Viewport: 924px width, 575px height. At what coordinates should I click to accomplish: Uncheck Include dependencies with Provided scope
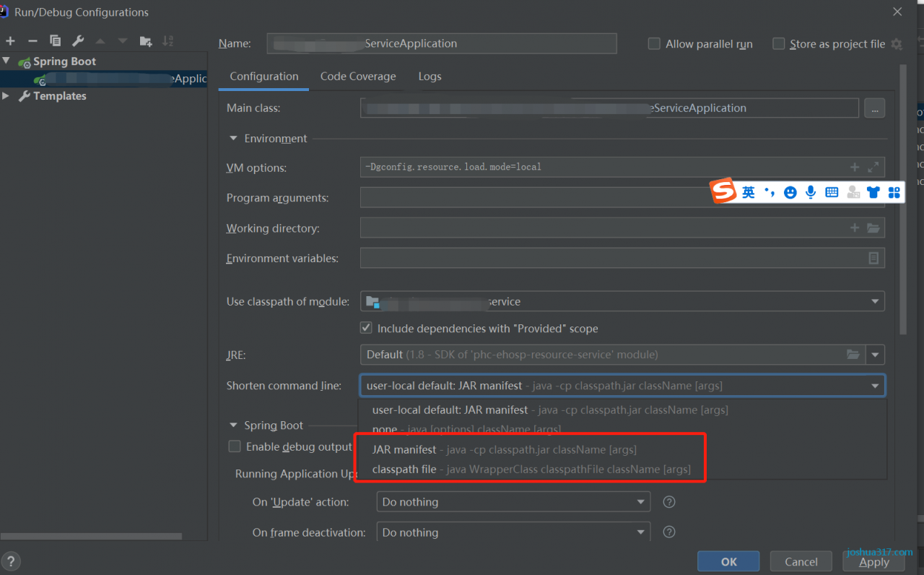366,328
